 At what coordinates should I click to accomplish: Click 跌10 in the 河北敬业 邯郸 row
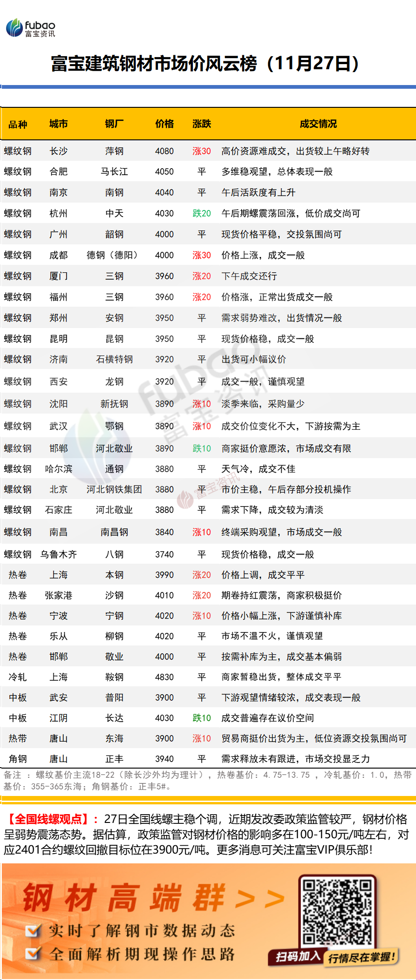202,448
